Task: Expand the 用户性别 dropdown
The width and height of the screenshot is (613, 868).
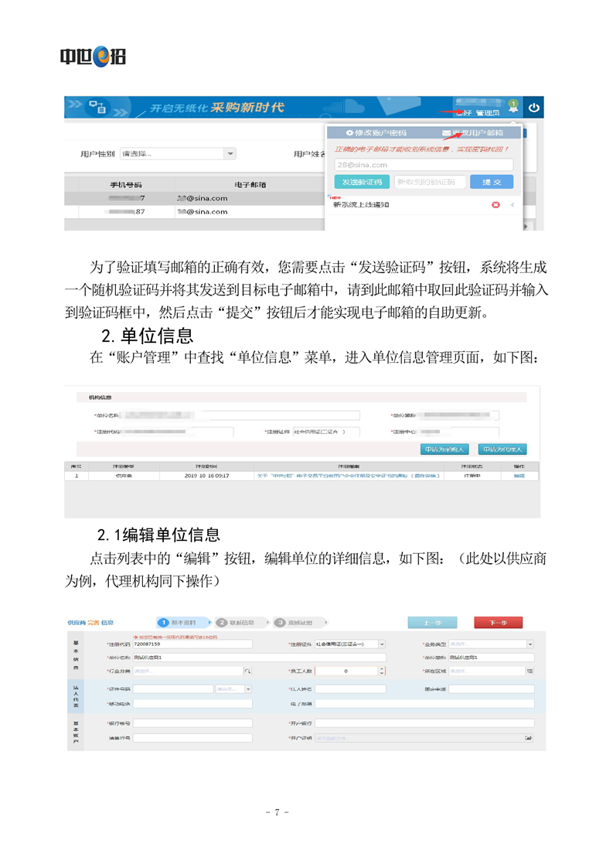Action: 230,154
